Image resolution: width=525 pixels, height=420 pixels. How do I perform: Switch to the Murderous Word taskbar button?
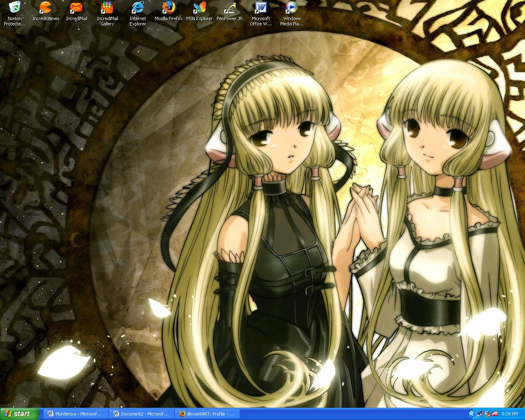(75, 414)
